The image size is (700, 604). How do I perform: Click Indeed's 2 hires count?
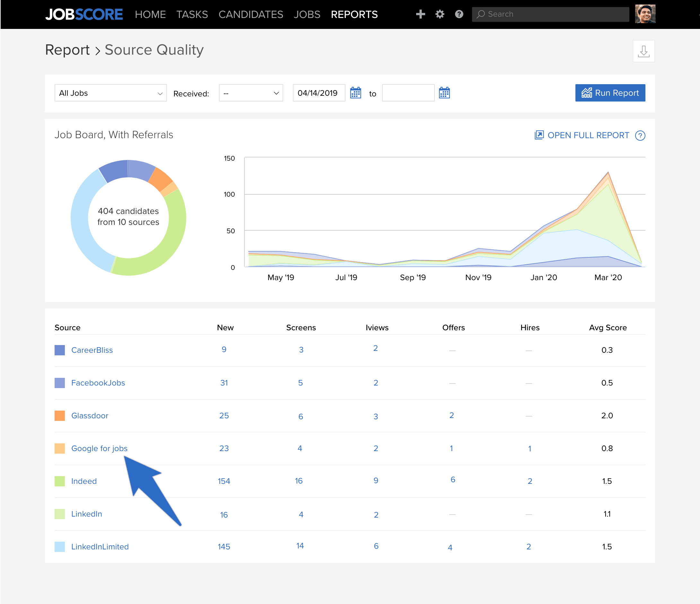pos(530,481)
